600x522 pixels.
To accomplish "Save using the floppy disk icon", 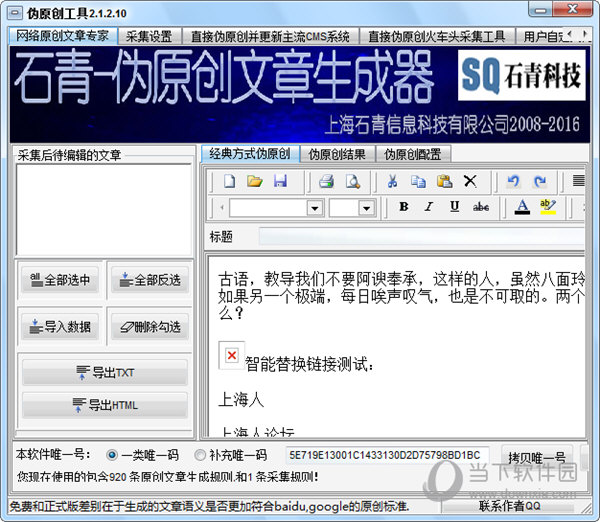I will [280, 181].
